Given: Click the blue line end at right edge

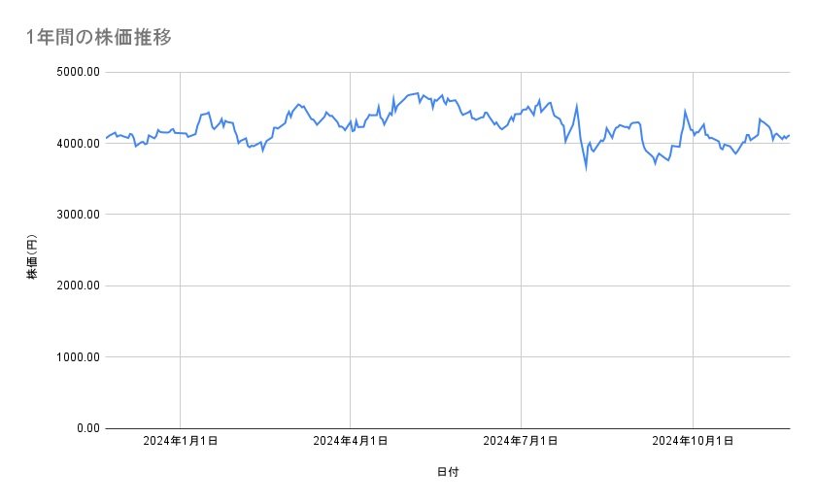Looking at the screenshot, I should point(789,135).
